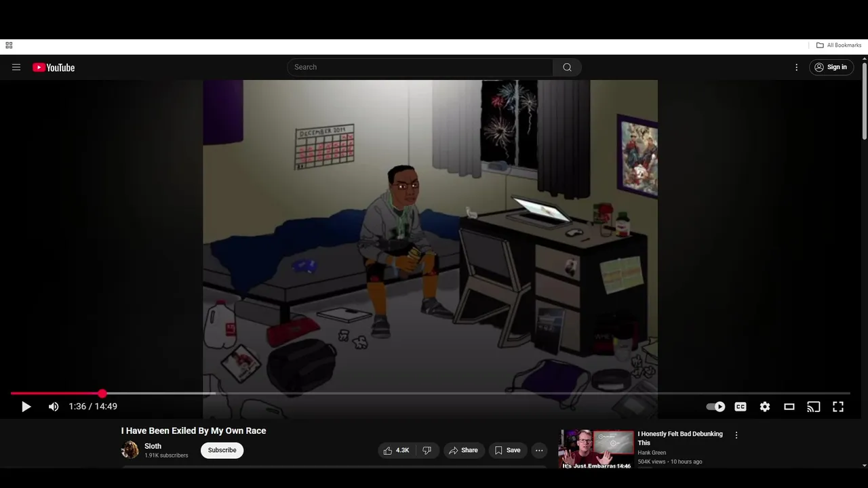The width and height of the screenshot is (868, 488).
Task: Open the YouTube guide hamburger menu
Action: click(x=16, y=67)
